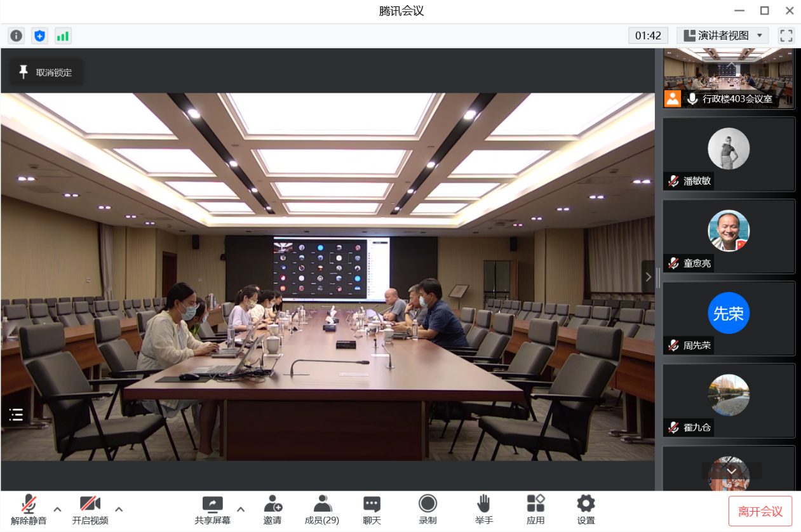Image resolution: width=801 pixels, height=532 pixels.
Task: Unmute microphone via 解除静音
Action: [x=29, y=510]
